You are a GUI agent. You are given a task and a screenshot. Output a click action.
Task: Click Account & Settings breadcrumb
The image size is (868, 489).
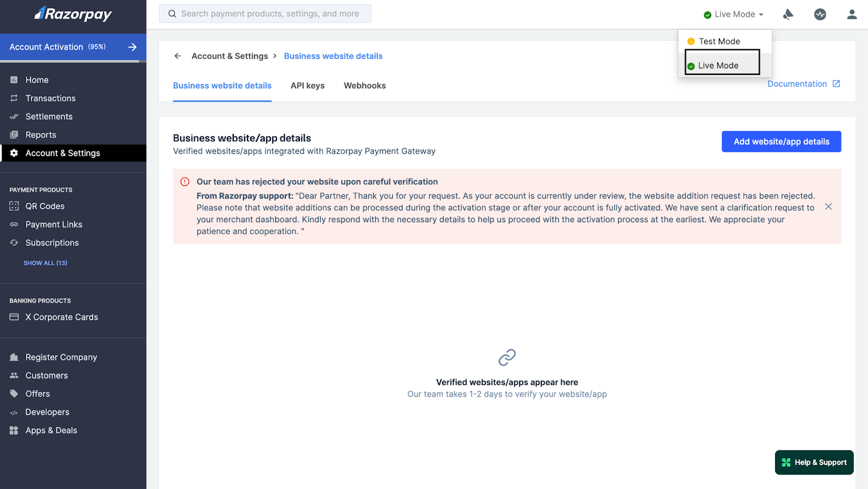point(229,56)
